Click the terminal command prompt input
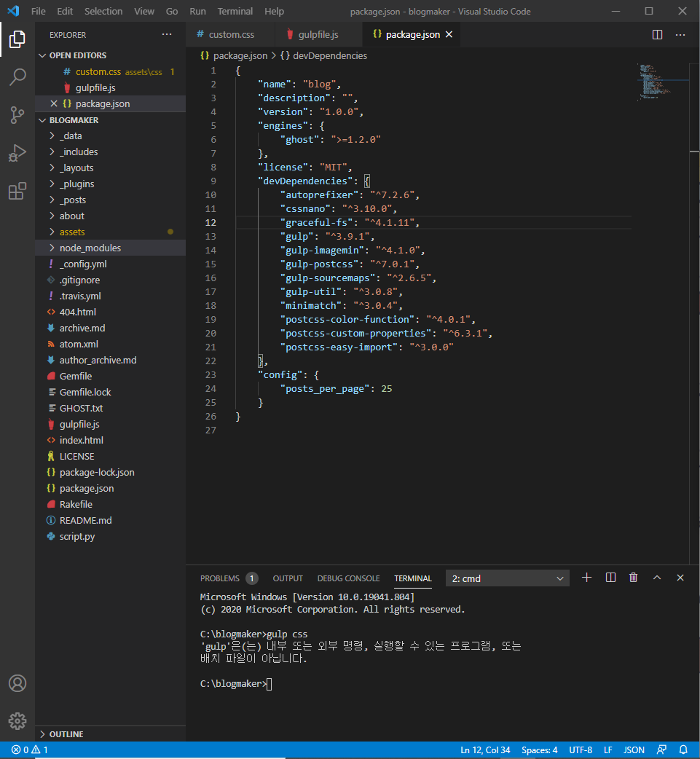The width and height of the screenshot is (700, 759). tap(270, 683)
